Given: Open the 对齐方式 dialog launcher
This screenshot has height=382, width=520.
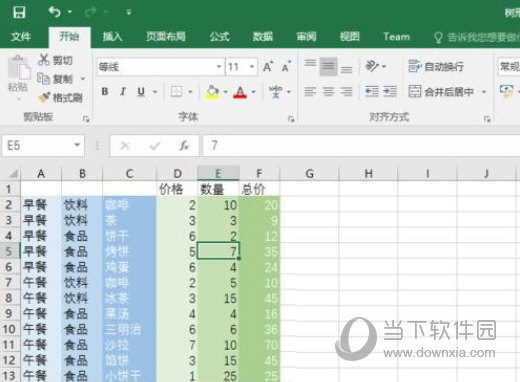Looking at the screenshot, I should (487, 119).
